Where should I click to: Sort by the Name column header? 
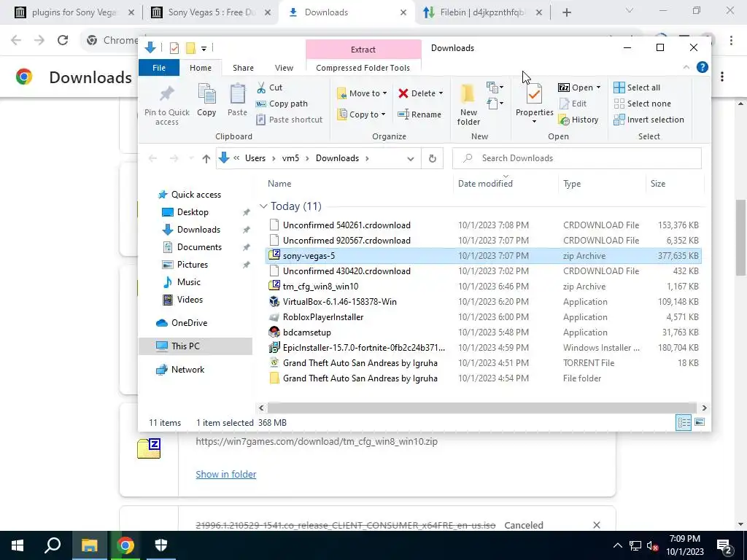tap(279, 184)
